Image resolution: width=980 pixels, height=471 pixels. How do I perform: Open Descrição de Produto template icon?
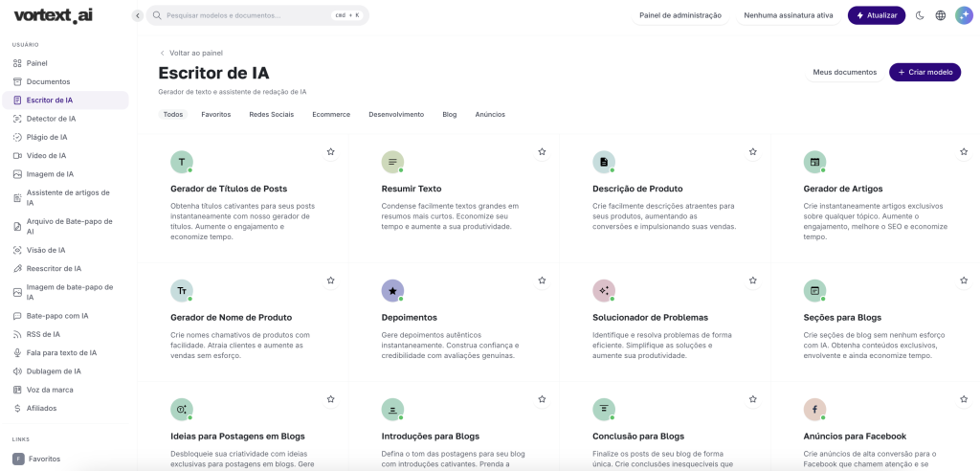604,162
